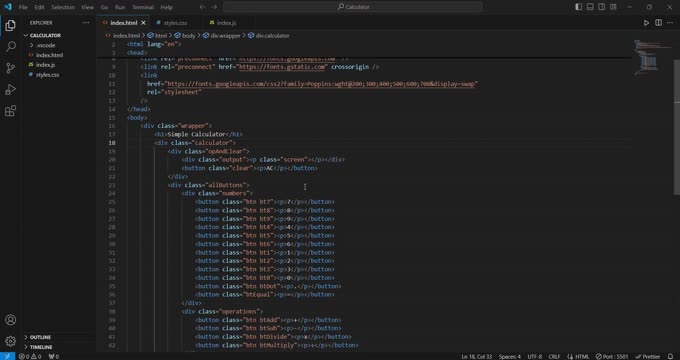This screenshot has height=360, width=680.
Task: Follow the fonts.gstatic.com link in code
Action: pyautogui.click(x=281, y=67)
